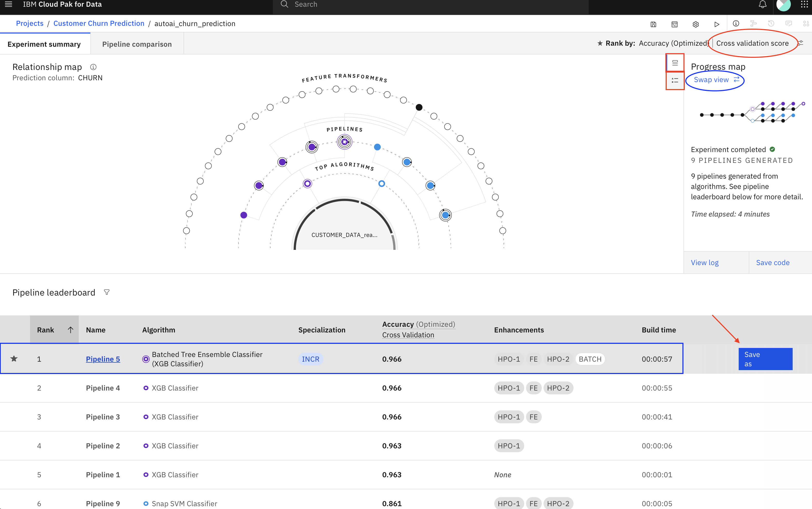Select the Pipeline 9 row name
Image resolution: width=812 pixels, height=509 pixels.
103,504
